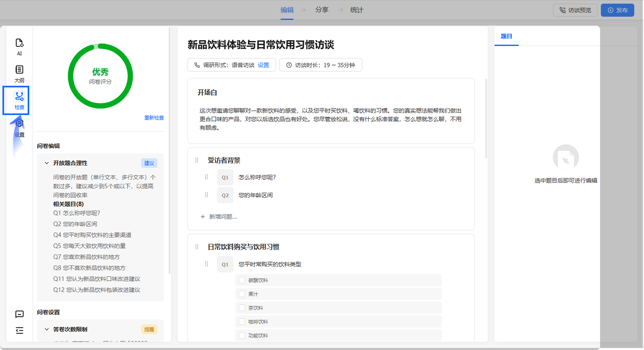The height and width of the screenshot is (350, 644).
Task: Grab the drag handle for 怎么称呼您呢 question
Action: pyautogui.click(x=207, y=177)
